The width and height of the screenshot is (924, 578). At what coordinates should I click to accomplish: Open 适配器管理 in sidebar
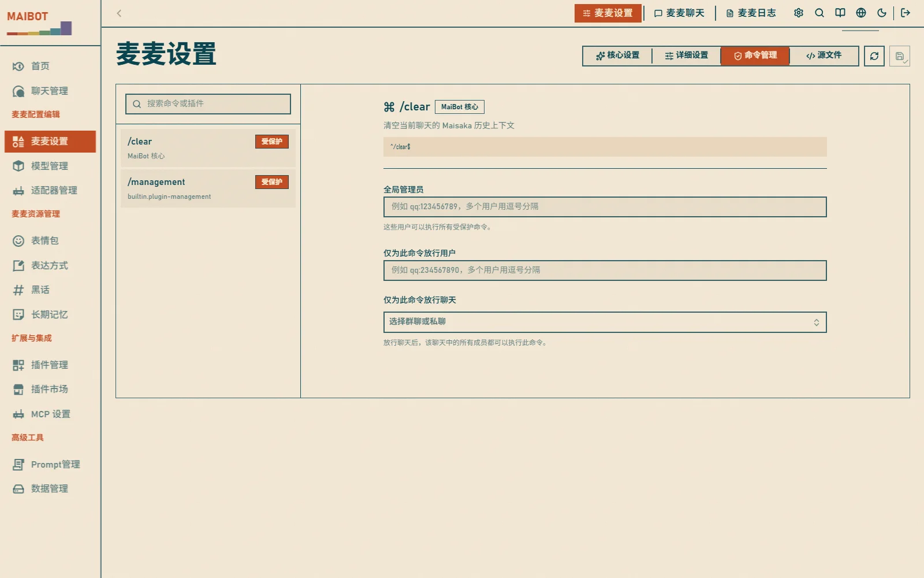pos(50,190)
